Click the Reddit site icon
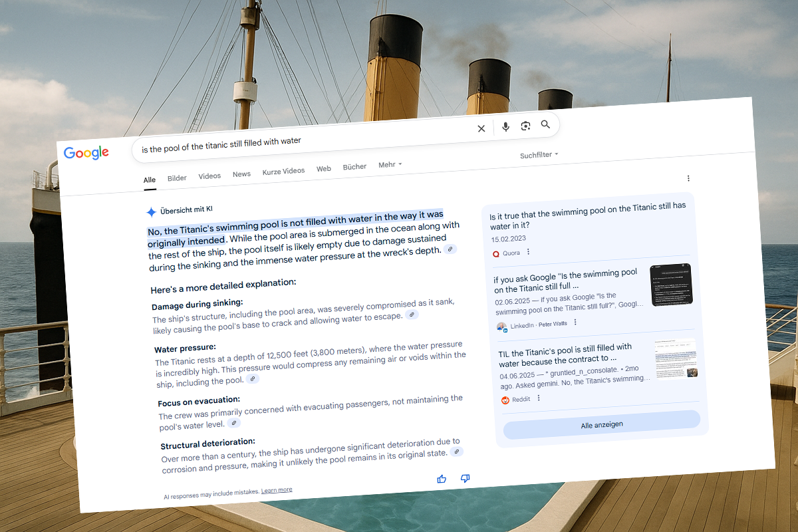The width and height of the screenshot is (798, 532). click(x=505, y=400)
